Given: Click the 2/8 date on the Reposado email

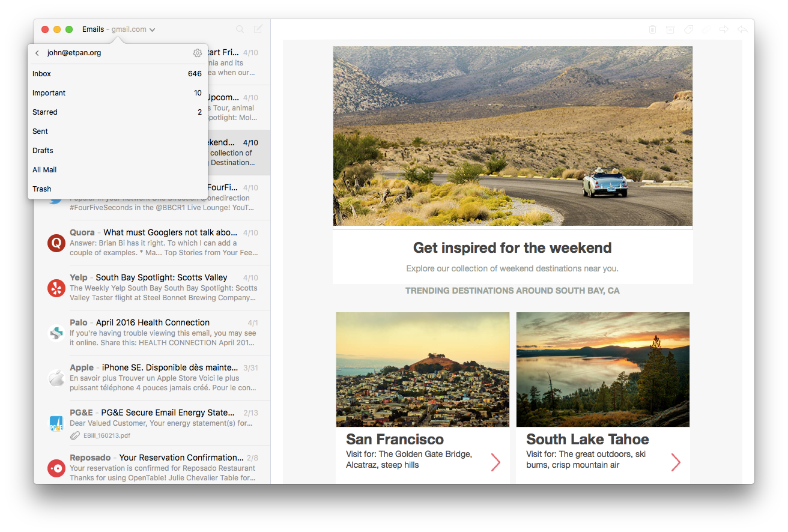Looking at the screenshot, I should 253,458.
